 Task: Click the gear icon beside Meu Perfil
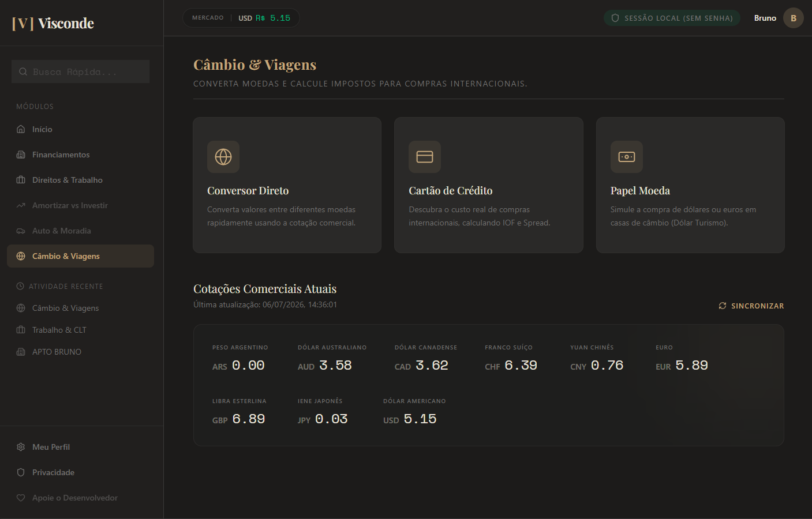point(21,447)
